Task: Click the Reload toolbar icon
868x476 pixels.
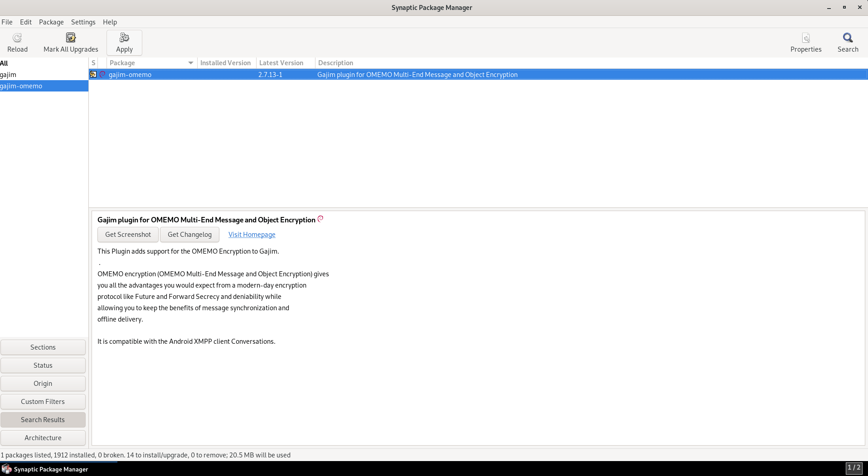Action: (x=17, y=38)
